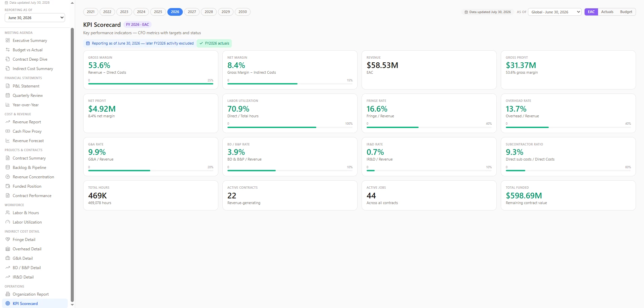Screen dimensions: 644x308
Task: Select fiscal year 2025 tab
Action: click(x=158, y=12)
